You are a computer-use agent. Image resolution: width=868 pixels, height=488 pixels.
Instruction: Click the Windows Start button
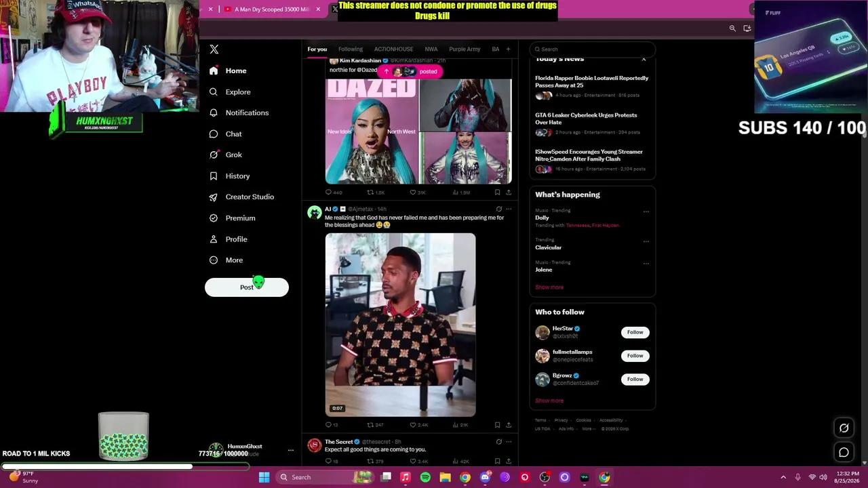264,477
